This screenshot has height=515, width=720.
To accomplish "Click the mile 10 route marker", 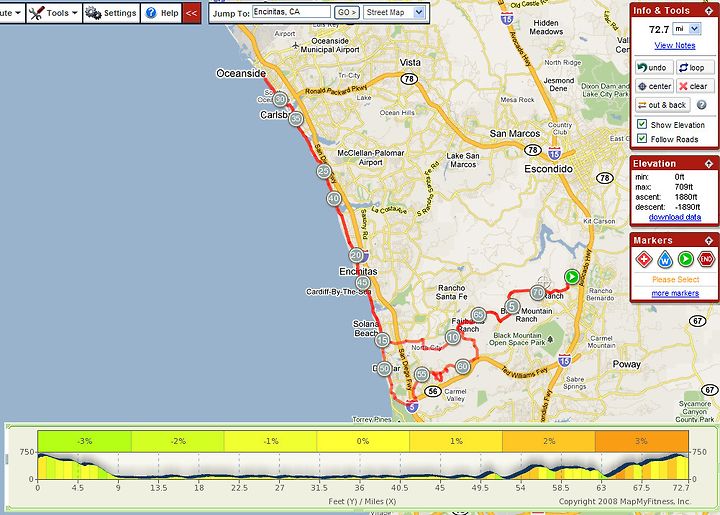I will [453, 337].
